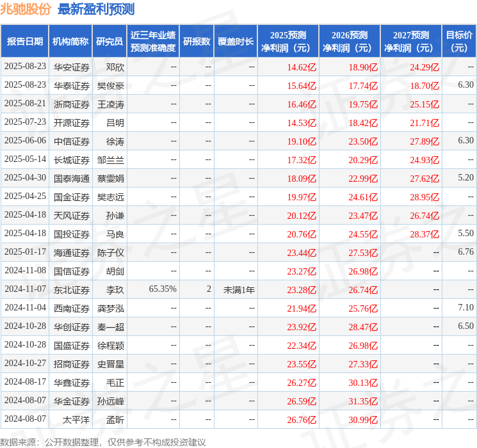This screenshot has height=448, width=477.
Task: Select the 西南证券 institution cell
Action: tap(72, 308)
